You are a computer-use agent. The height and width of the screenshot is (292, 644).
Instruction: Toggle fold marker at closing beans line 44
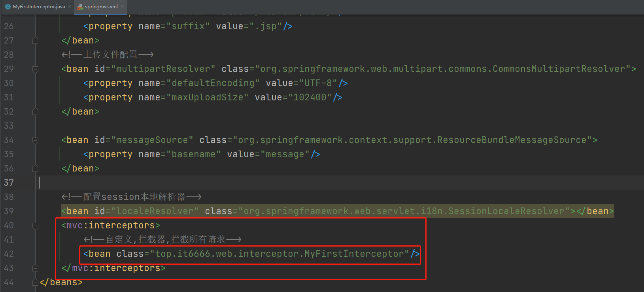click(x=35, y=282)
